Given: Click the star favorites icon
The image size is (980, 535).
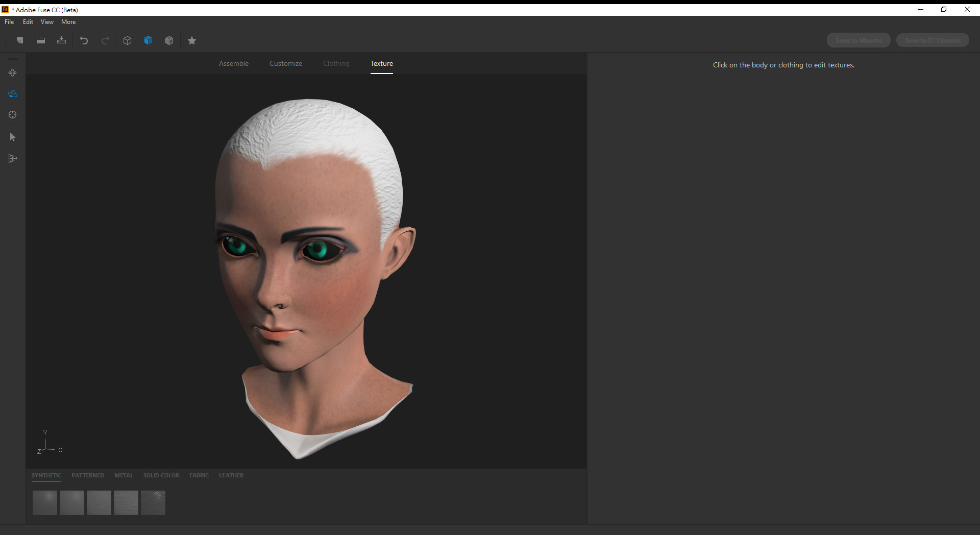Looking at the screenshot, I should (x=192, y=40).
